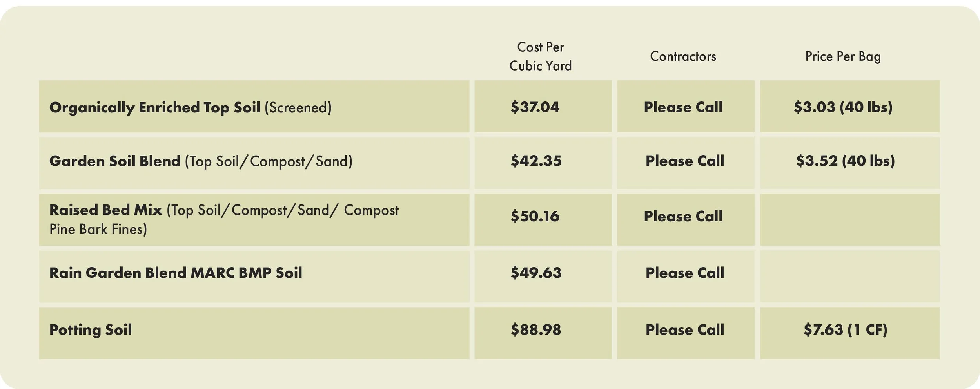Select the $42.35 cubic yard price
The height and width of the screenshot is (389, 980).
tap(536, 161)
